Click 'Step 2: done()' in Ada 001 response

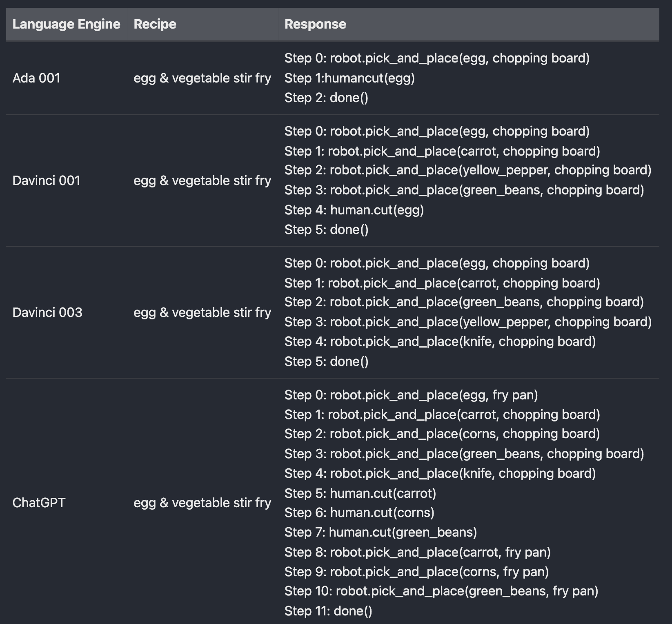326,98
